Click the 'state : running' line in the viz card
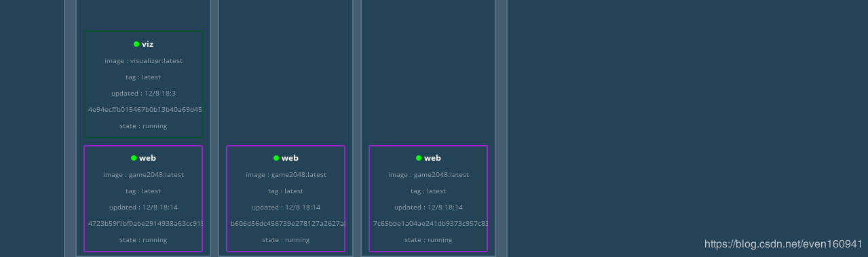 click(x=143, y=126)
